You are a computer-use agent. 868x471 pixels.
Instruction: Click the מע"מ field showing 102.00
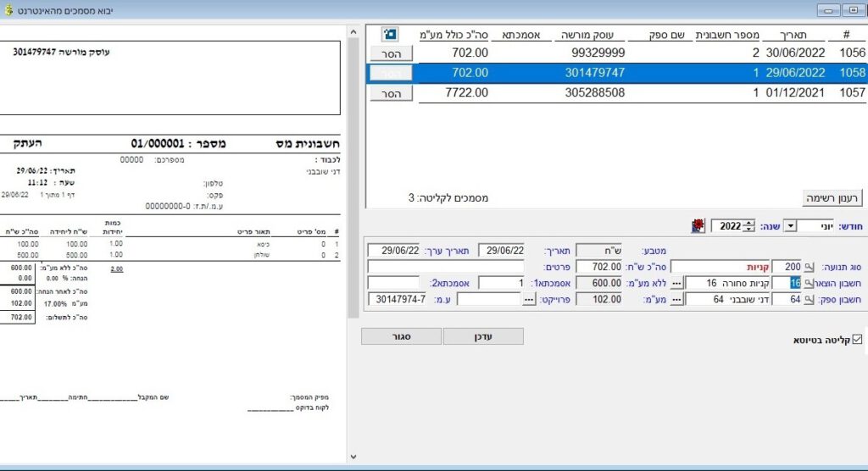coord(599,299)
